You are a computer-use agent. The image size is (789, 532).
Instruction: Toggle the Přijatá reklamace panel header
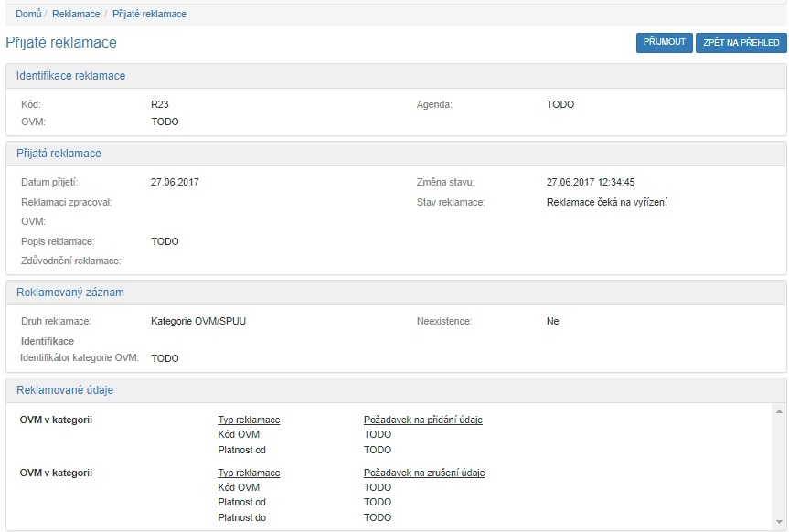59,154
